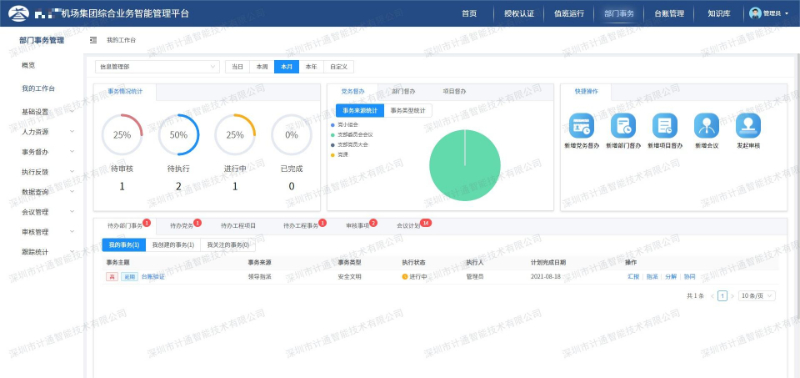Screen dimensions: 800x378
Task: Go to previous page arrow in pagination
Action: tap(712, 296)
